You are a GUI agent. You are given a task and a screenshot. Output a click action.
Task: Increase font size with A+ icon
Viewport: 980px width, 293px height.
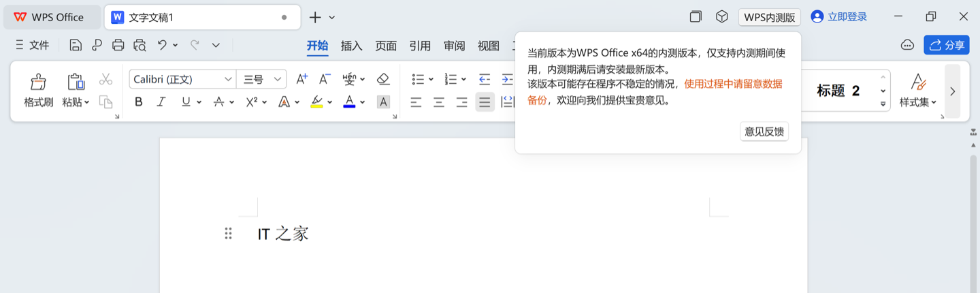[301, 79]
